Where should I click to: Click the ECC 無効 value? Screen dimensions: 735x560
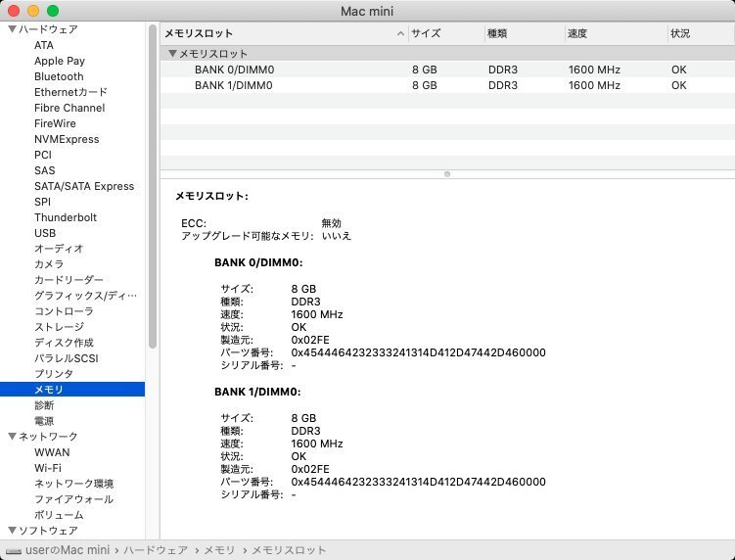click(x=332, y=223)
